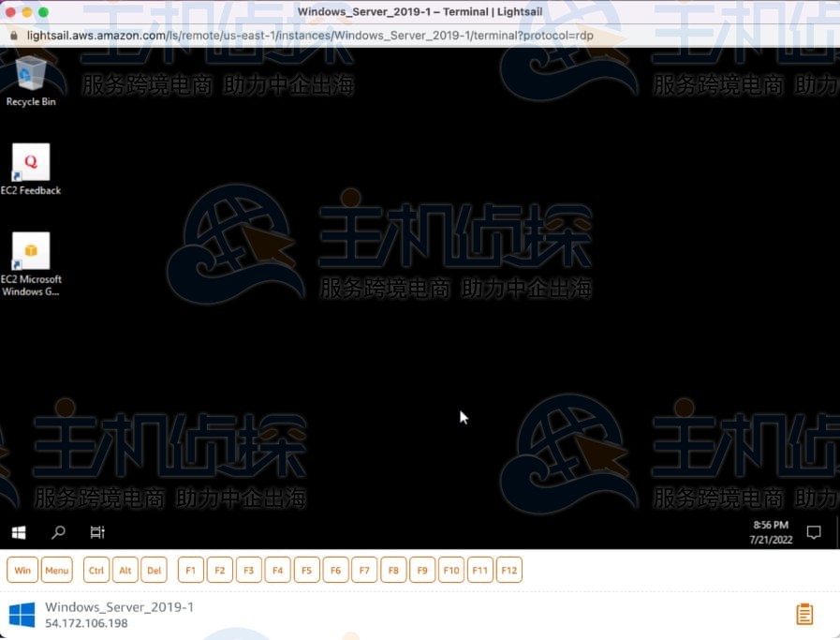This screenshot has width=840, height=640.
Task: Send the F5 function key
Action: (x=306, y=570)
